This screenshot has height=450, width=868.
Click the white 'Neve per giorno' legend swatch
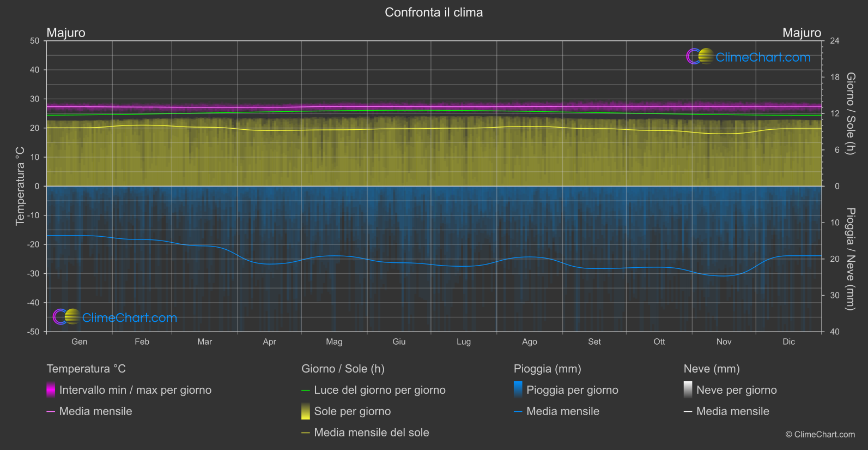[x=688, y=390]
